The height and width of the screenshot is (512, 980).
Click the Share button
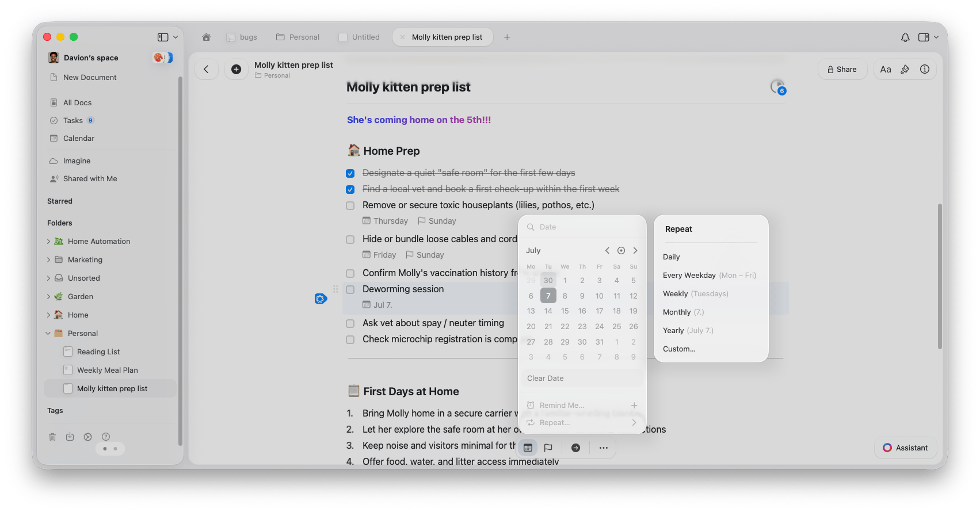(842, 70)
